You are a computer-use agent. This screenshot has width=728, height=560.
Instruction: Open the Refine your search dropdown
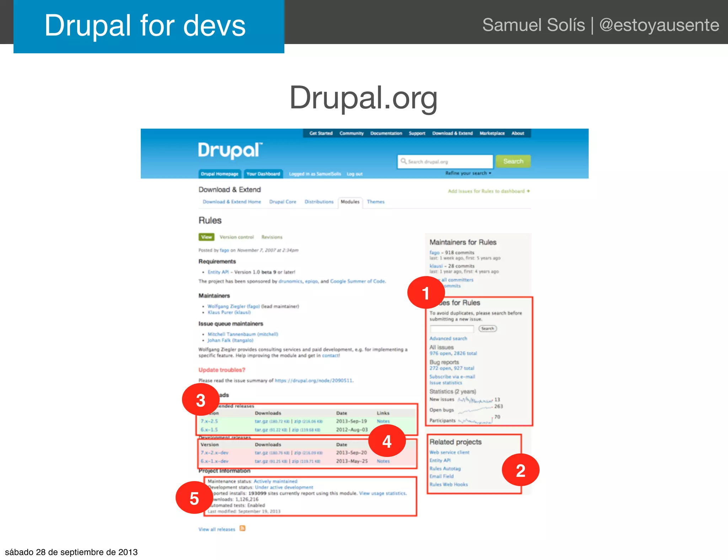click(x=468, y=173)
